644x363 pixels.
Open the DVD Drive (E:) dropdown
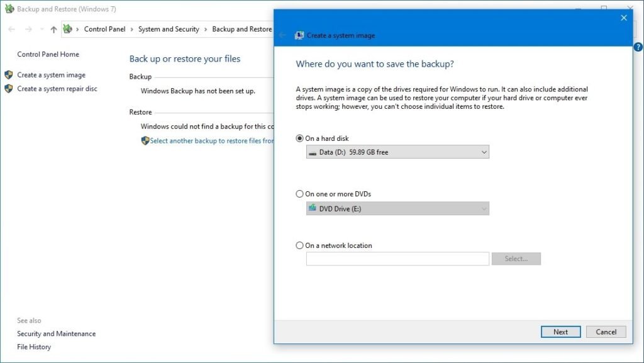click(x=397, y=209)
